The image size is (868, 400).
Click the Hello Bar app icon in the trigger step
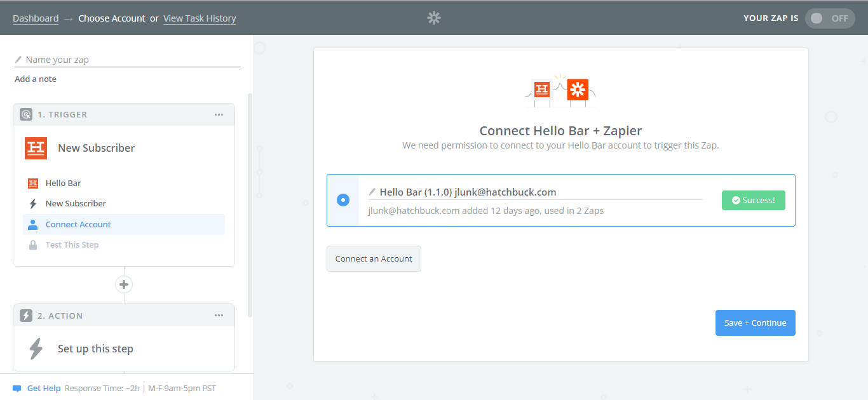pyautogui.click(x=36, y=148)
